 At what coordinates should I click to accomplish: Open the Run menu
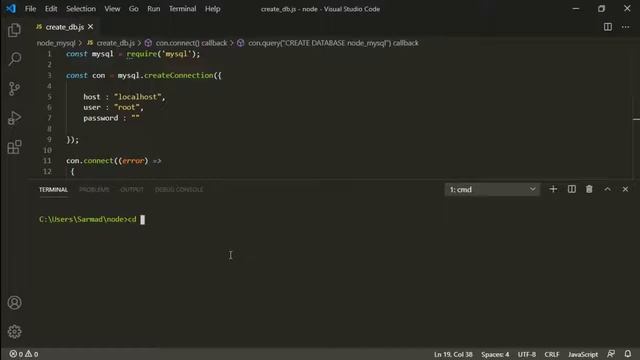click(x=154, y=9)
